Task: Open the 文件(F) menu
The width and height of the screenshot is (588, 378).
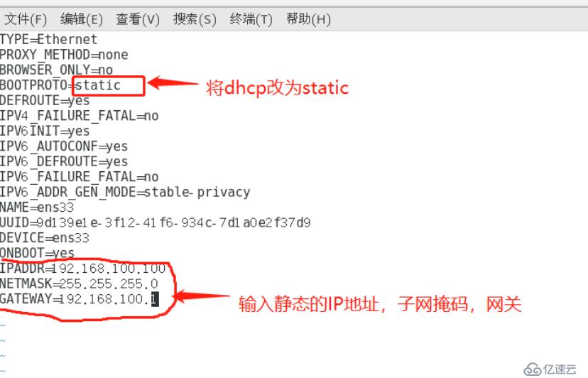Action: tap(26, 18)
